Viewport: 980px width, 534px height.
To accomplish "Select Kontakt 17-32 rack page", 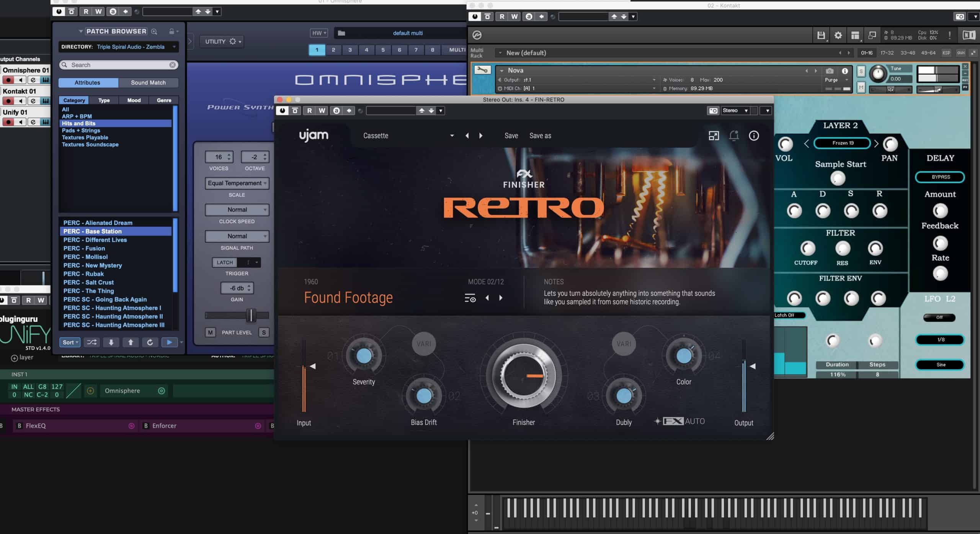I will pyautogui.click(x=887, y=53).
